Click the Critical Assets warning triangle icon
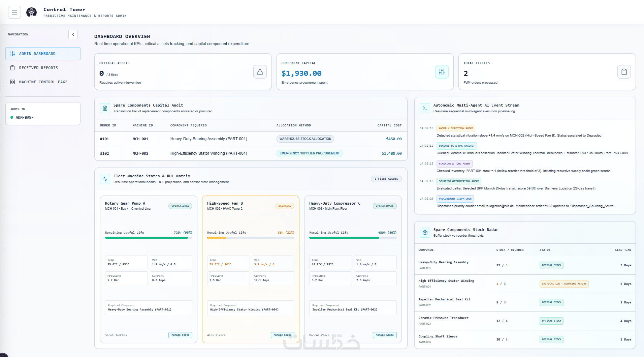Image resolution: width=644 pixels, height=357 pixels. [260, 72]
